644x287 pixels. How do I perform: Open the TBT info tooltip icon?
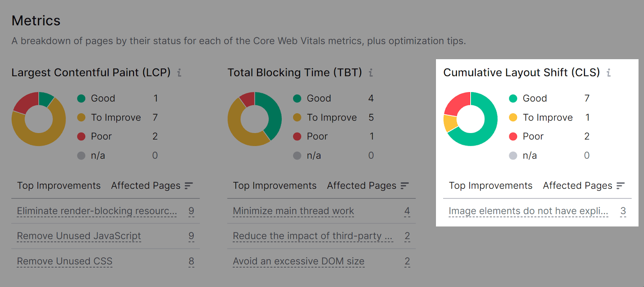click(x=371, y=73)
